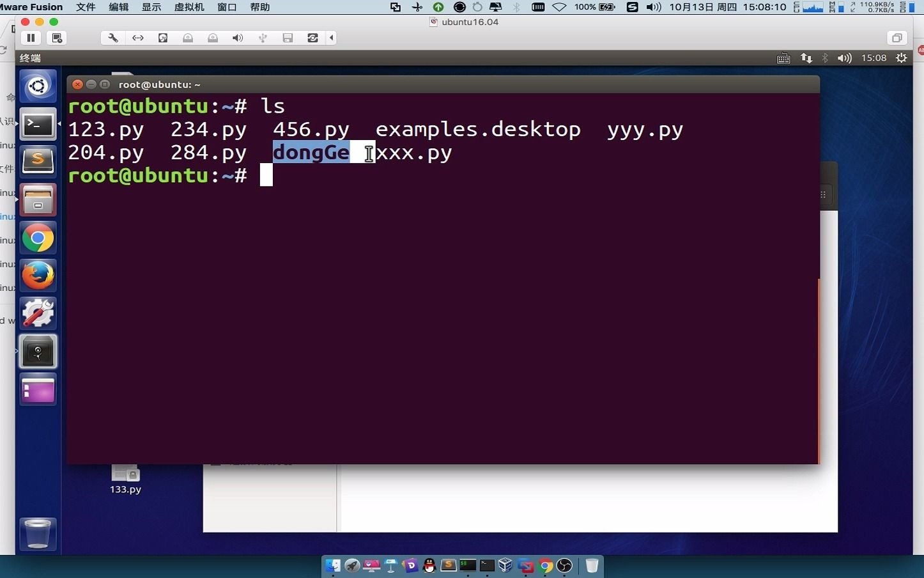924x578 pixels.
Task: Launch Sublime Text from the Ubuntu launcher
Action: pos(38,161)
